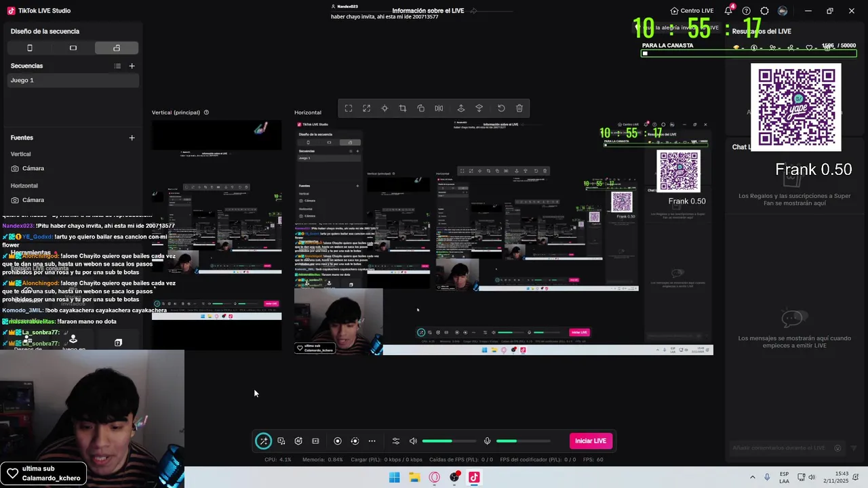Open the notifications bell

(728, 11)
